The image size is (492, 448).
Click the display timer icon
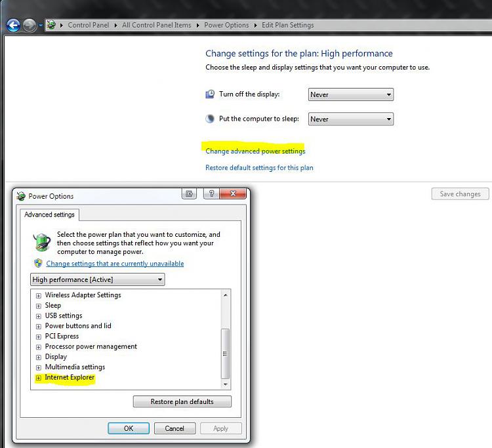click(x=210, y=94)
